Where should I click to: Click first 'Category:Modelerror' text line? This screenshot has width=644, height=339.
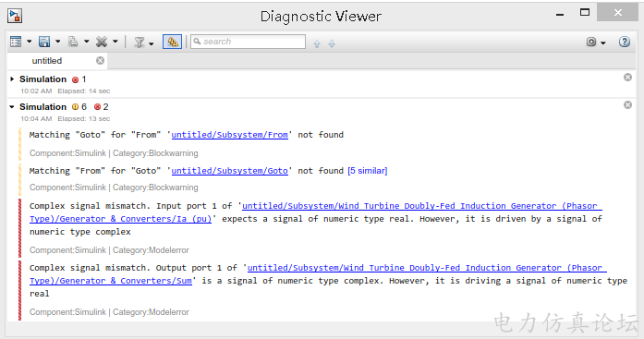coord(151,250)
